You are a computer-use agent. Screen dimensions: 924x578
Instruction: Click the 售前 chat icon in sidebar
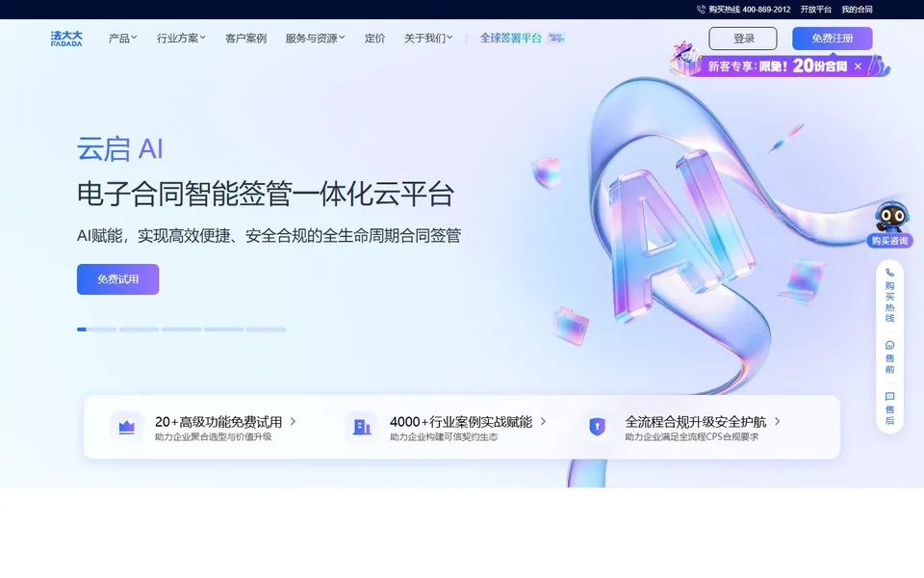point(889,346)
